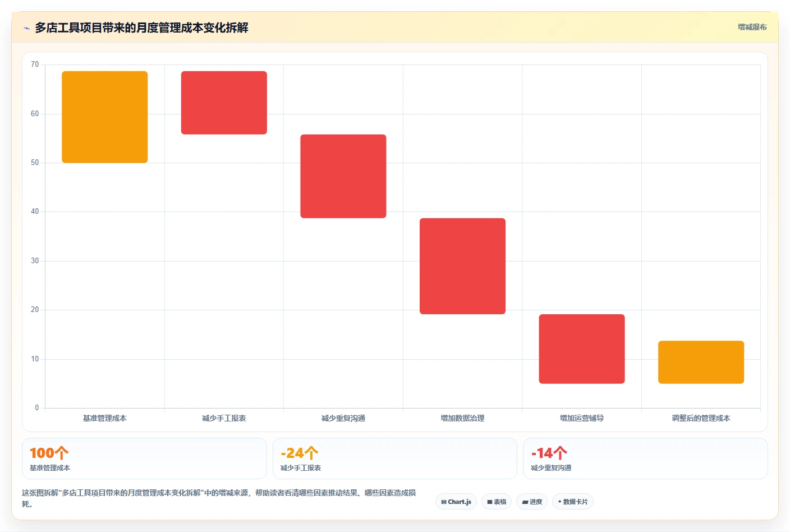Click the y-axis value 10
790x532 pixels.
[x=35, y=359]
